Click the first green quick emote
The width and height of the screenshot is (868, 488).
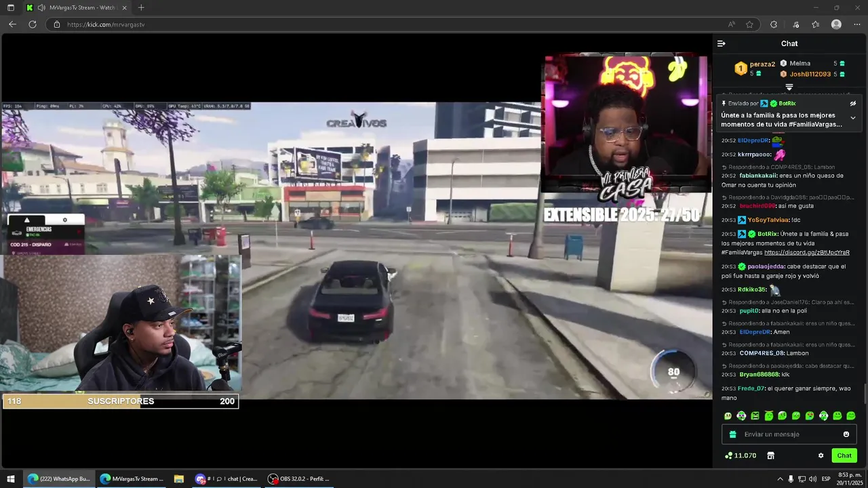(728, 415)
